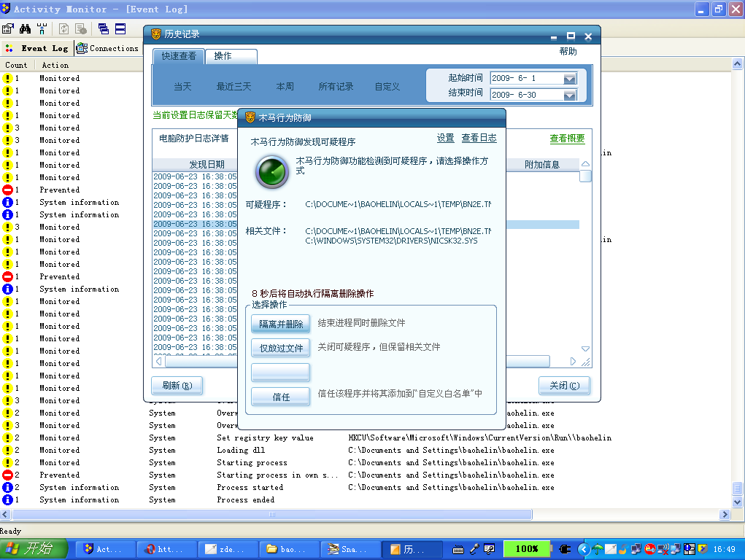Viewport: 745px width, 560px height.
Task: Switch to the htt... taskbar window
Action: tap(166, 549)
